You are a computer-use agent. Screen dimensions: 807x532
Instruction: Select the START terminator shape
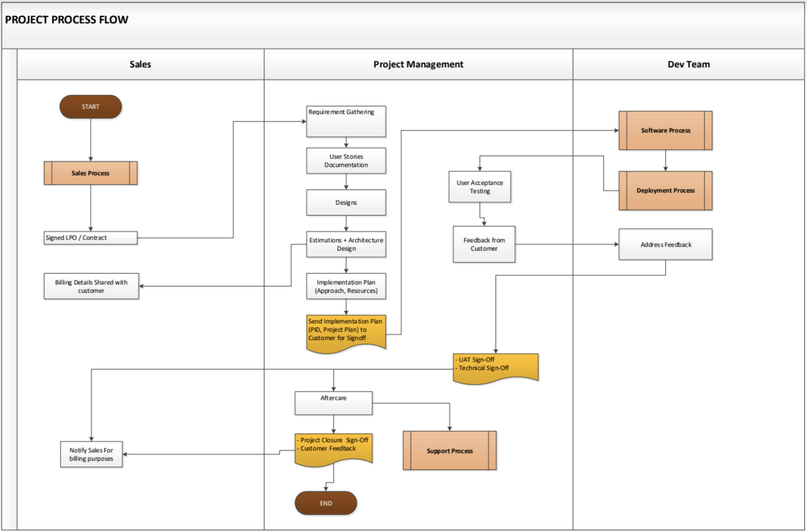click(x=91, y=107)
